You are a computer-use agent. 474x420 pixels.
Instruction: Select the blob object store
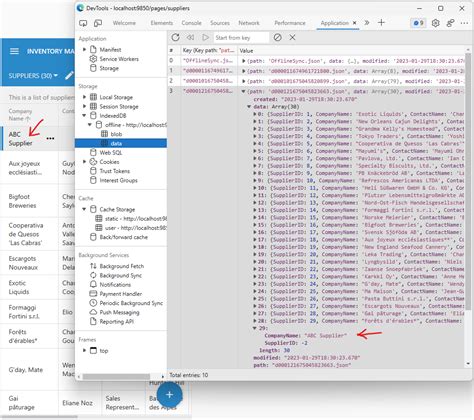[x=116, y=134]
